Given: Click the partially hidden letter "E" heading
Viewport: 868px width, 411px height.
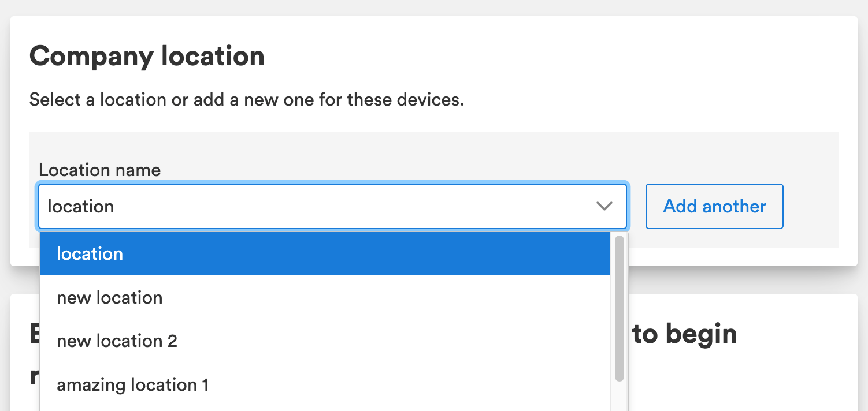Looking at the screenshot, I should [35, 334].
